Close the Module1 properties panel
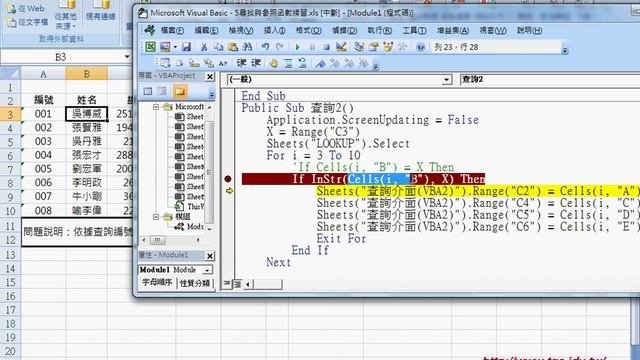Image resolution: width=640 pixels, height=360 pixels. pyautogui.click(x=210, y=256)
